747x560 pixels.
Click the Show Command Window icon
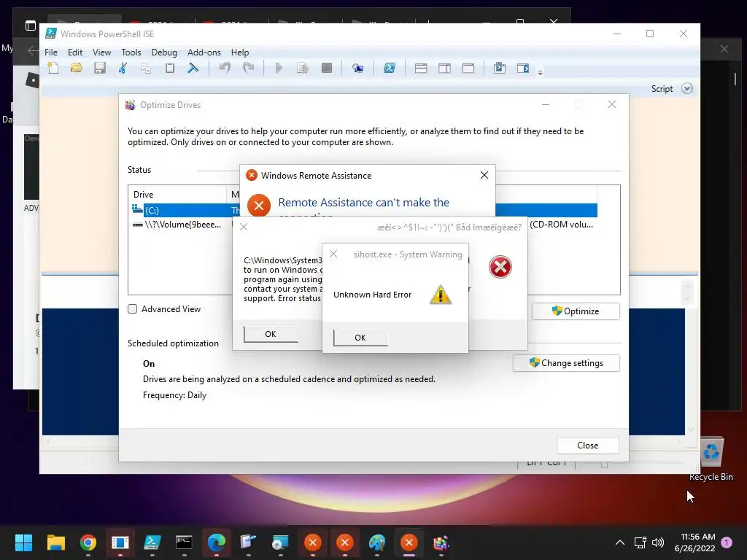click(499, 68)
